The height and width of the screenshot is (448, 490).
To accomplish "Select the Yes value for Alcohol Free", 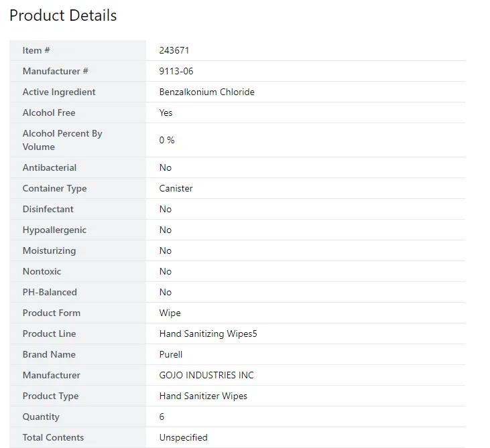I will [x=166, y=113].
